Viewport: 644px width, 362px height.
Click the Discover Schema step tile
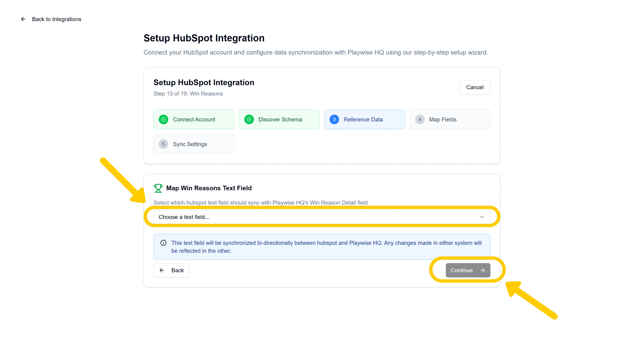pyautogui.click(x=279, y=119)
